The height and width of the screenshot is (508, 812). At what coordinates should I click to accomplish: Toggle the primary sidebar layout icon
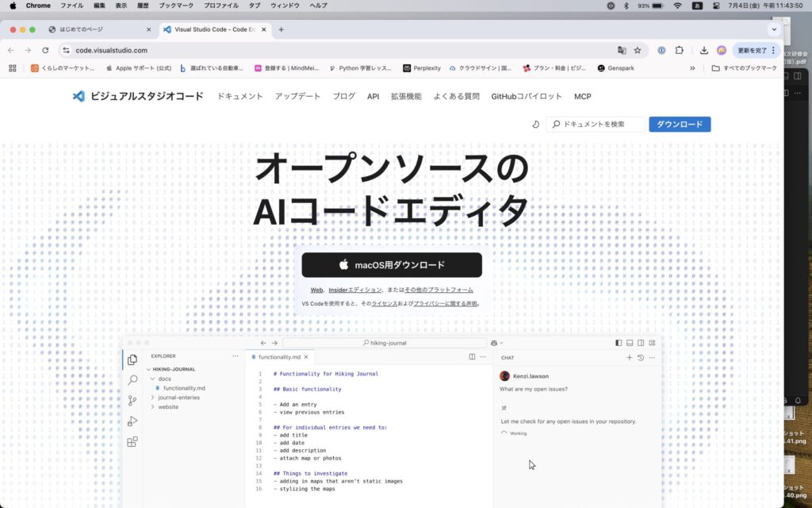coord(619,343)
